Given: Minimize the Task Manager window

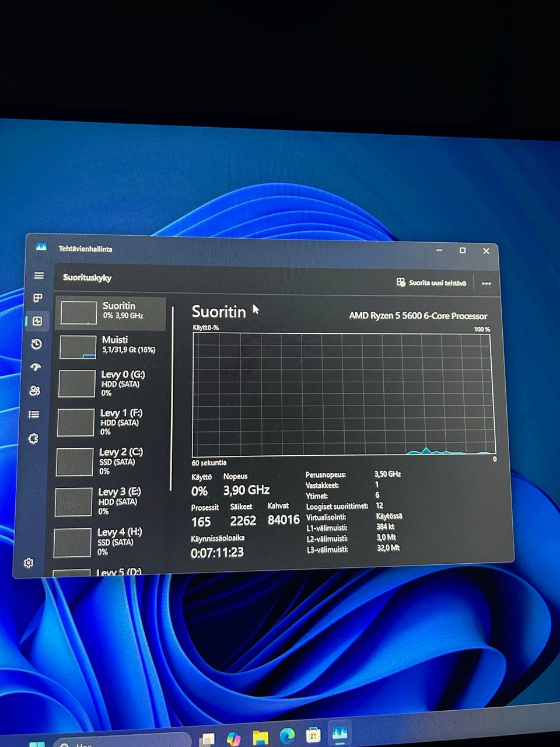Looking at the screenshot, I should pos(439,250).
